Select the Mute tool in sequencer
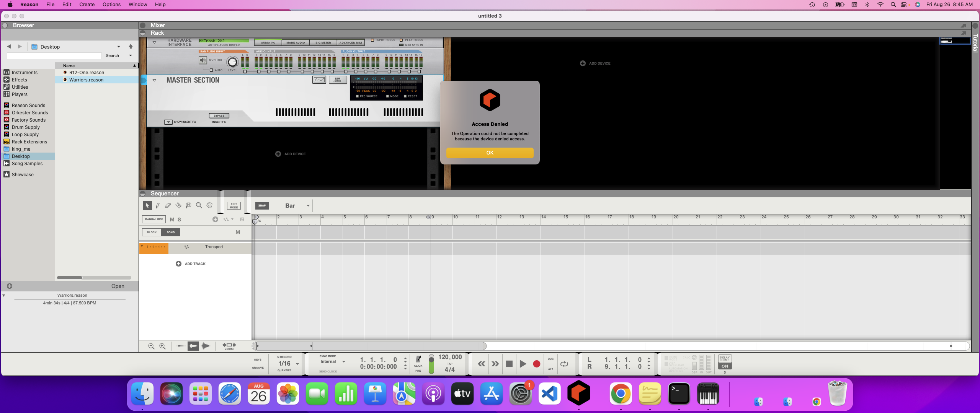The width and height of the screenshot is (980, 413). point(188,206)
